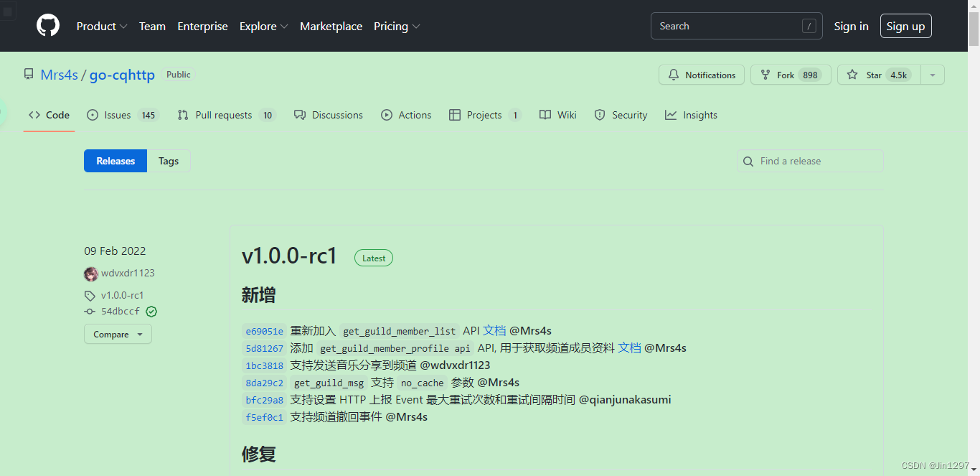
Task: Open commit bfc29a8
Action: pyautogui.click(x=264, y=400)
